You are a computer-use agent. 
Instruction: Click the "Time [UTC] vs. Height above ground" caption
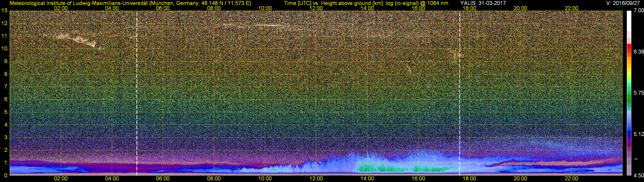(x=366, y=3)
